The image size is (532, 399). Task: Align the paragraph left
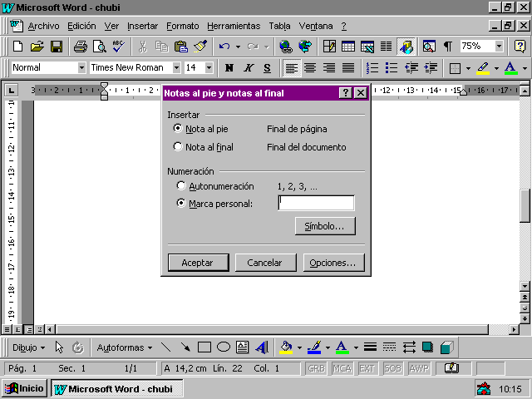[291, 68]
